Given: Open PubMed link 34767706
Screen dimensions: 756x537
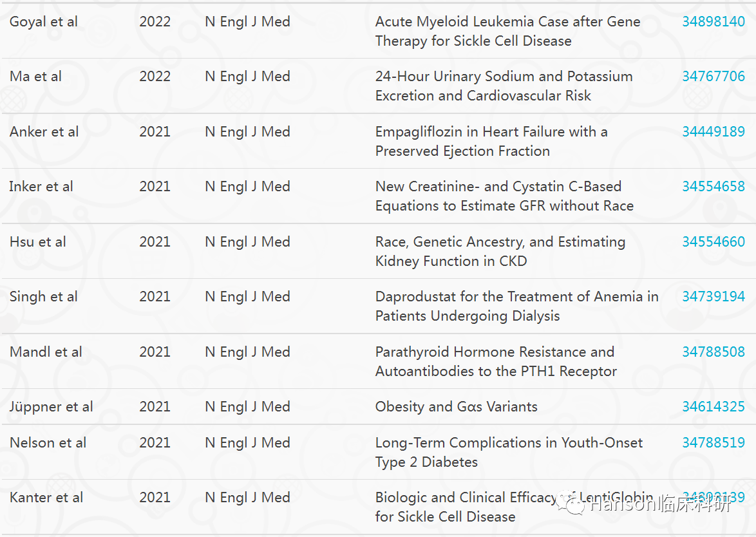Looking at the screenshot, I should point(713,76).
